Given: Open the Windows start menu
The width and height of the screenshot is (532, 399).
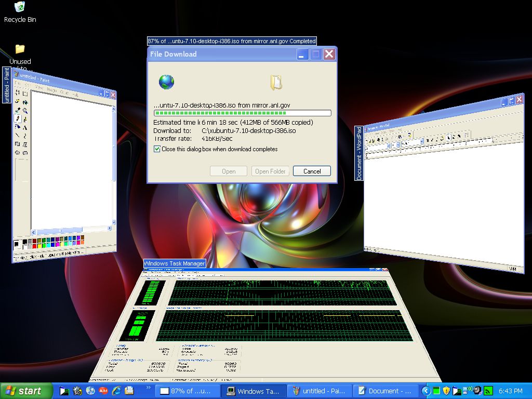Looking at the screenshot, I should point(26,391).
